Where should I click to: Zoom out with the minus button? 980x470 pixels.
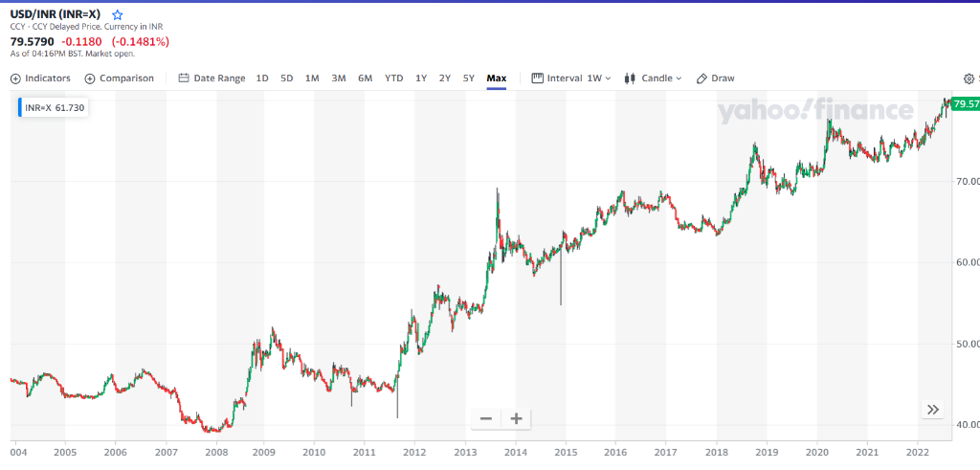coord(486,418)
